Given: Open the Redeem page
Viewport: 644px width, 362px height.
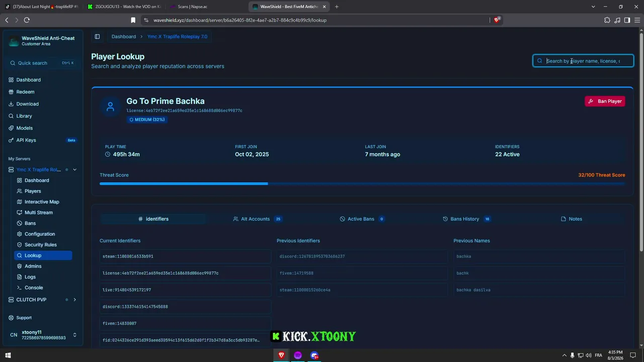Looking at the screenshot, I should [x=25, y=92].
